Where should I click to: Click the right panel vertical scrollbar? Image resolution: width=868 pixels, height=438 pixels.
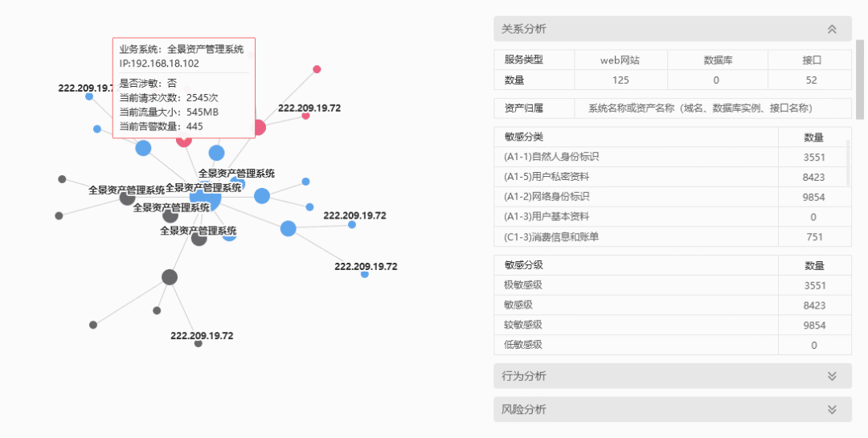pyautogui.click(x=860, y=80)
